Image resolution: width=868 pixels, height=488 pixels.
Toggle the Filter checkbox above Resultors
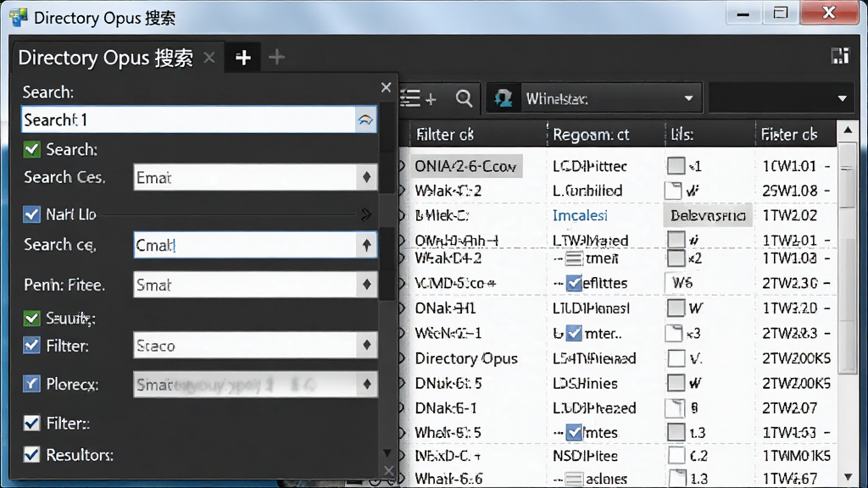[x=31, y=424]
